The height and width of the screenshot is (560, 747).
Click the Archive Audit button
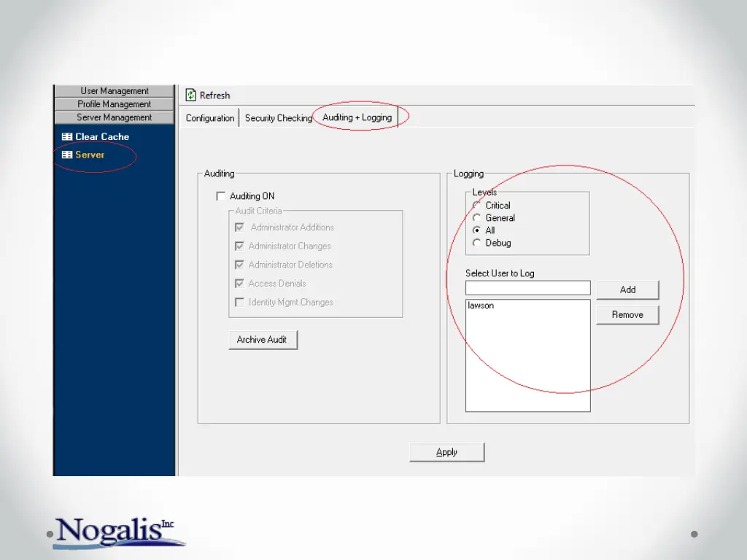(263, 340)
